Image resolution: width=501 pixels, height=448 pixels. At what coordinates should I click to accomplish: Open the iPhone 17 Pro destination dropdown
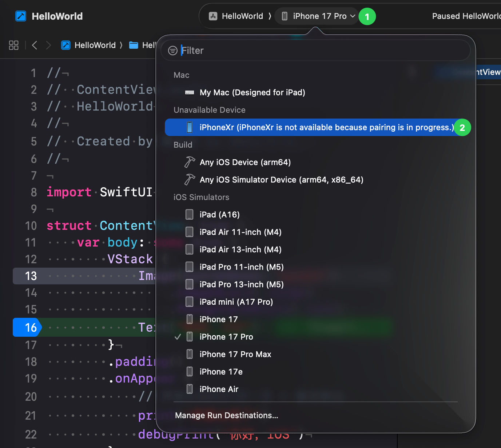point(317,16)
